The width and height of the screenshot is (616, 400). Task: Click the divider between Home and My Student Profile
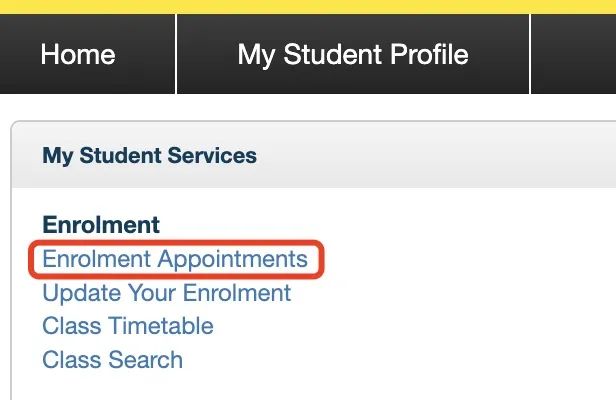176,54
